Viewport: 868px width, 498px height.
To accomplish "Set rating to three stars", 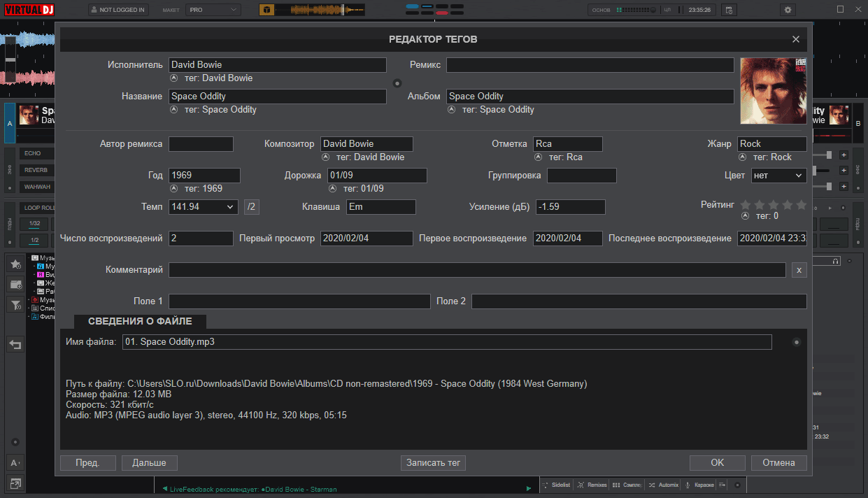I will pyautogui.click(x=774, y=205).
